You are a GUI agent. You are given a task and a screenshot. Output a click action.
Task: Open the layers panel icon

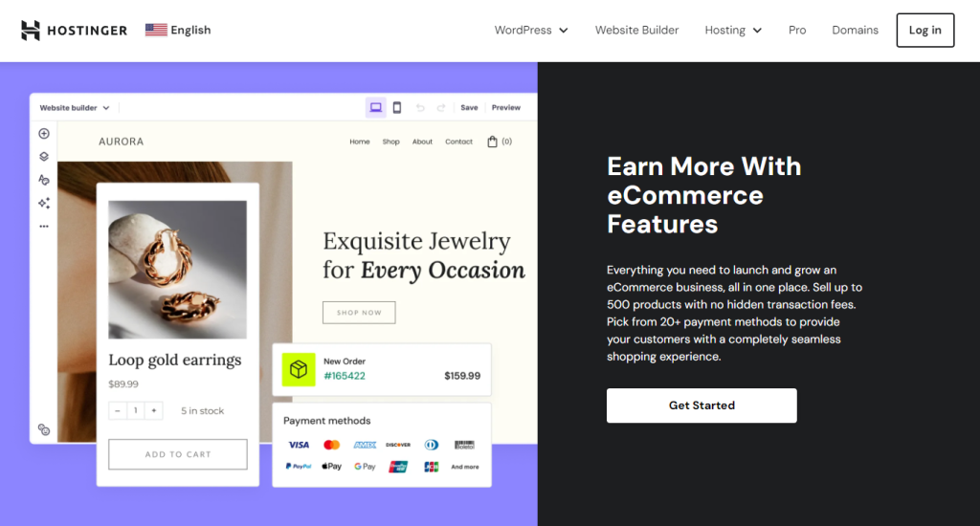point(44,157)
